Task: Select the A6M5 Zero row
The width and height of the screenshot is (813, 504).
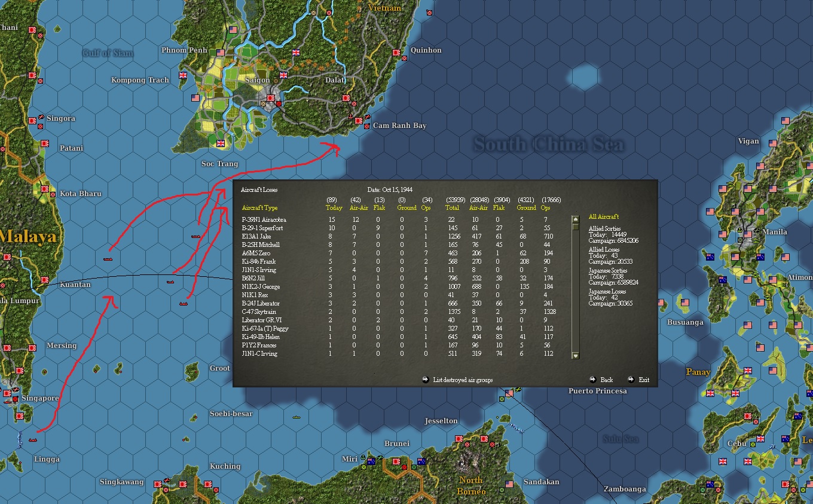Action: [398, 253]
